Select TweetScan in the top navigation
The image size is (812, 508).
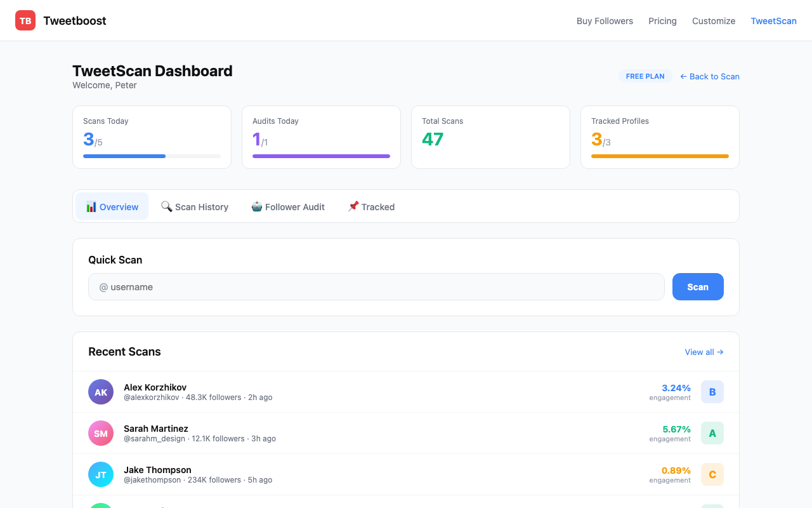point(773,21)
